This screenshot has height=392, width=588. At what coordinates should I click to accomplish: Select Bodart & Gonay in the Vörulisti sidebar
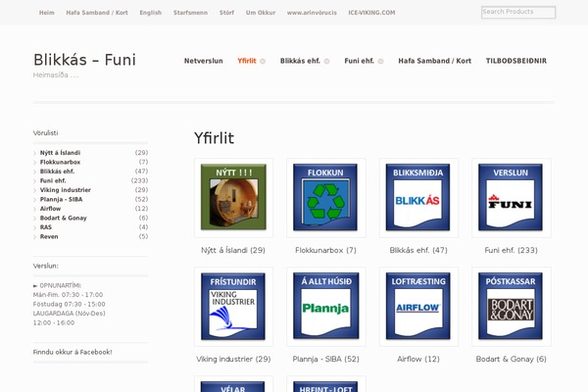(x=64, y=218)
